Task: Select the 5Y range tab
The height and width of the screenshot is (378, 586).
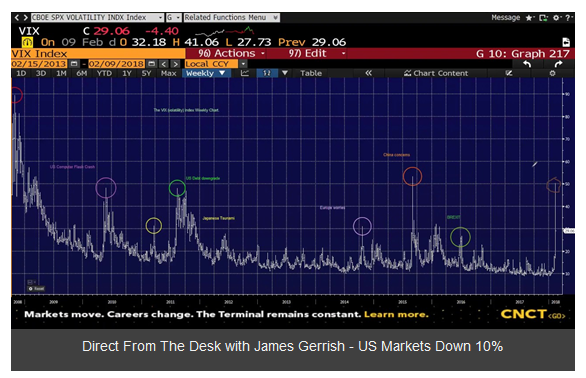Action: pos(146,73)
